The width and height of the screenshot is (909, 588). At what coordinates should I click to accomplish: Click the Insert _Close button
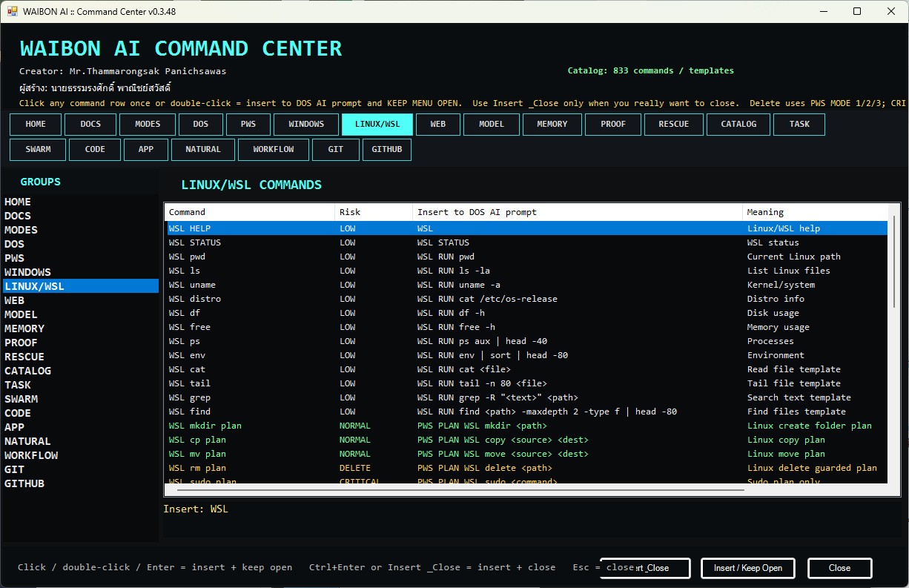[646, 568]
